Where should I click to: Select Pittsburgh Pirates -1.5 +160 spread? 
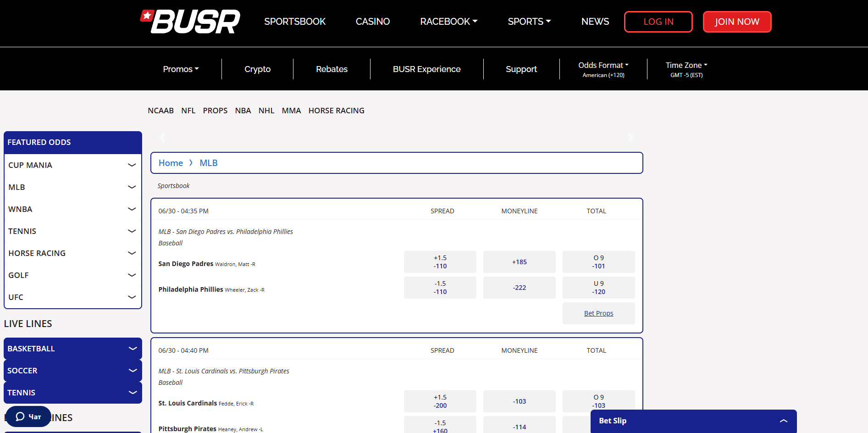[x=440, y=425]
